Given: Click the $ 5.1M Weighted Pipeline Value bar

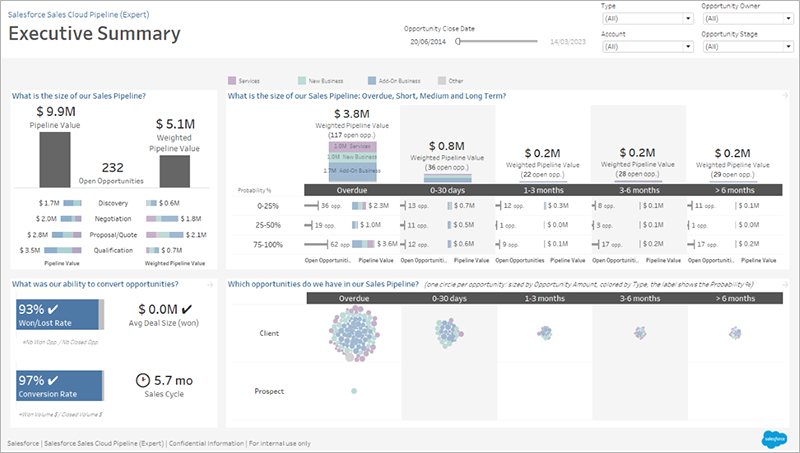Looking at the screenshot, I should (x=175, y=171).
